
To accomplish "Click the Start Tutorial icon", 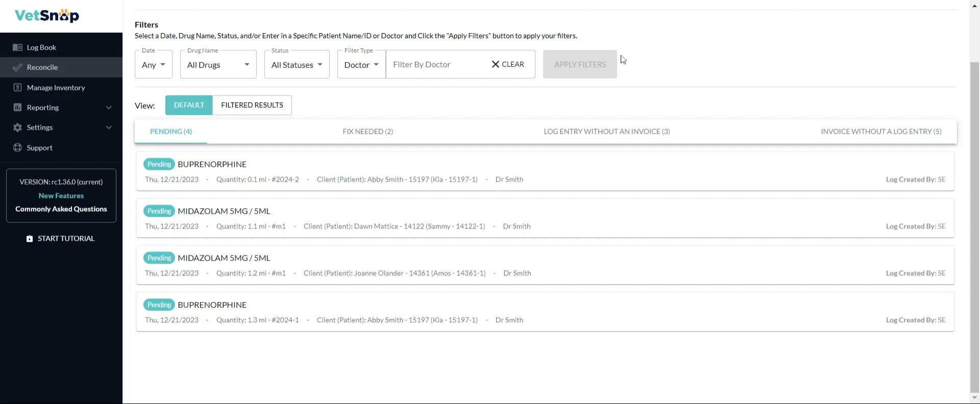I will (30, 239).
